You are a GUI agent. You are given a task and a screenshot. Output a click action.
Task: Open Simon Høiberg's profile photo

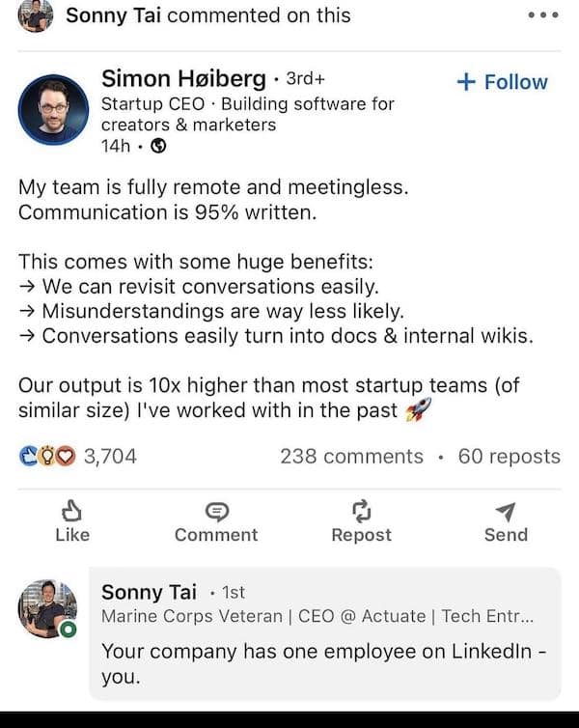pos(53,109)
